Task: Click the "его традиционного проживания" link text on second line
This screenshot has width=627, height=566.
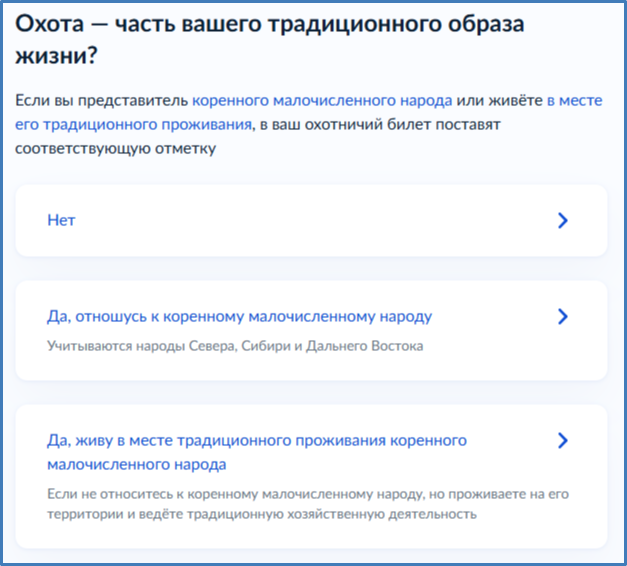Action: point(132,125)
